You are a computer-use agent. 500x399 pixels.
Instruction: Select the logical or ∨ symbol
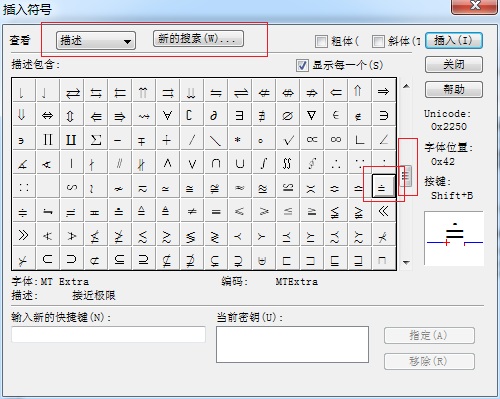191,163
